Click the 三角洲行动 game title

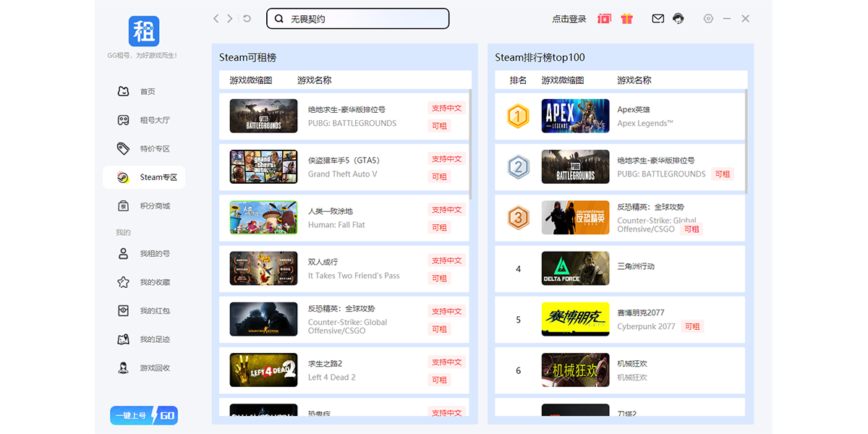tap(636, 266)
